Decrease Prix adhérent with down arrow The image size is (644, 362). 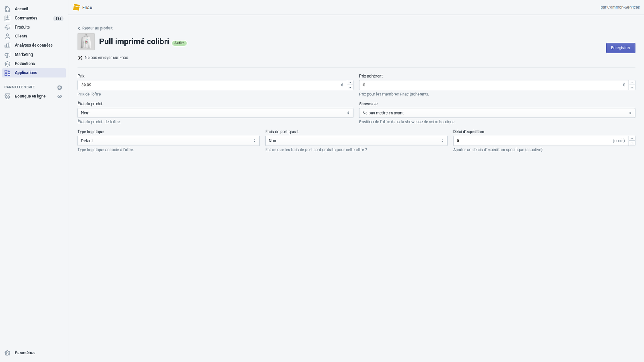pyautogui.click(x=632, y=88)
